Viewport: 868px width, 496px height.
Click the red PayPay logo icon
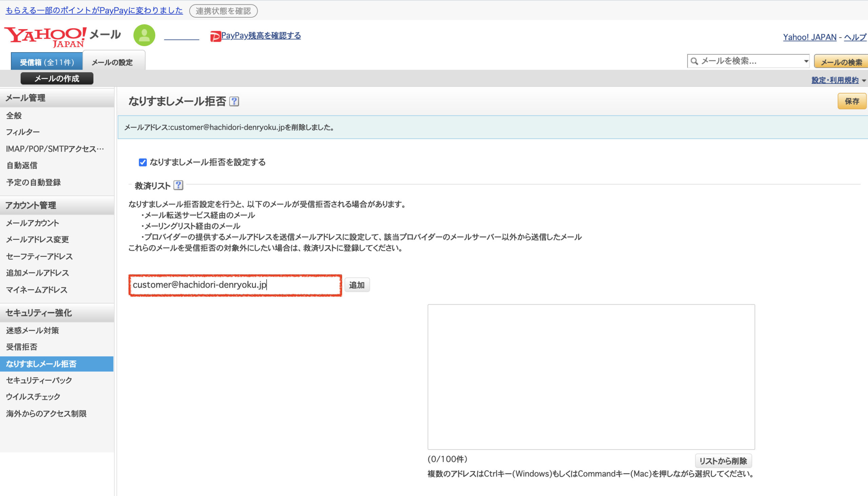click(x=215, y=36)
